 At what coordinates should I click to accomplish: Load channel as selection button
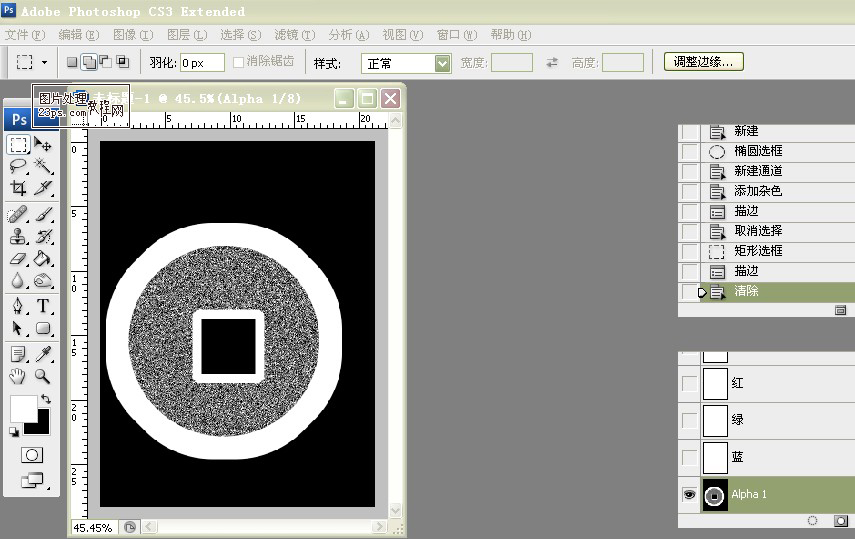pos(812,520)
